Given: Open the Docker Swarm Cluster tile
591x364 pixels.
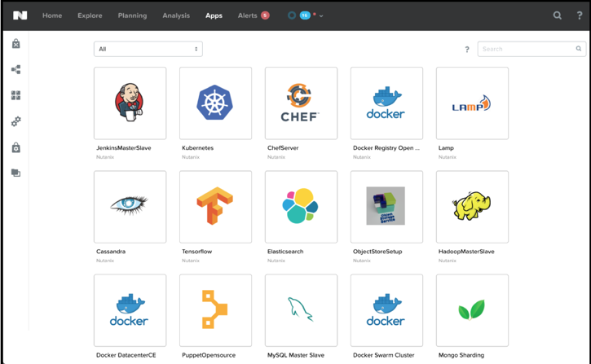Looking at the screenshot, I should coord(386,310).
